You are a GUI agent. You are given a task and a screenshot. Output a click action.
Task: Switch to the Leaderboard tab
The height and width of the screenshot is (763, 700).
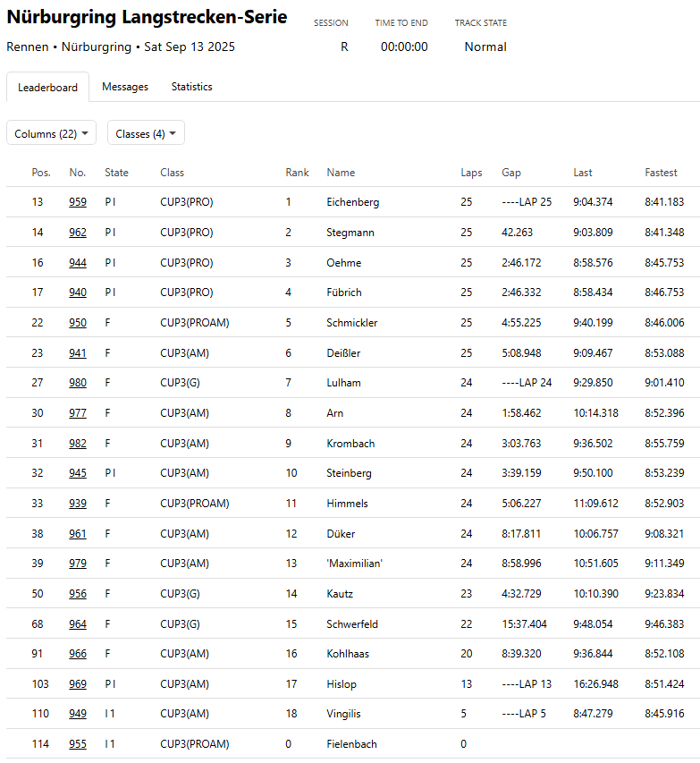coord(47,87)
